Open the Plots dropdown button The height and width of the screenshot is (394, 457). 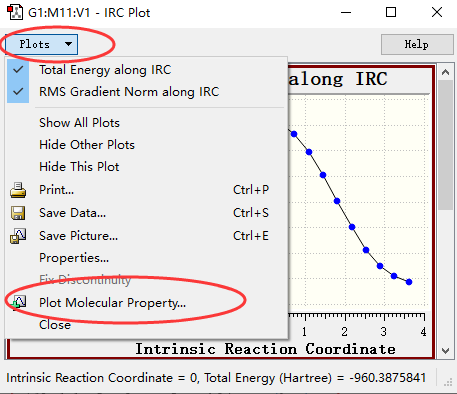[41, 44]
